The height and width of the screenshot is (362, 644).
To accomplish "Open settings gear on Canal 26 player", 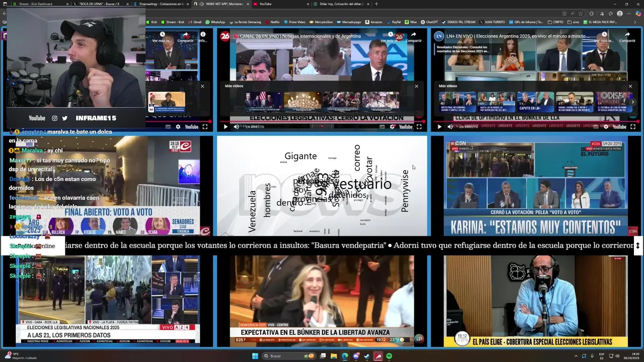I will click(392, 127).
